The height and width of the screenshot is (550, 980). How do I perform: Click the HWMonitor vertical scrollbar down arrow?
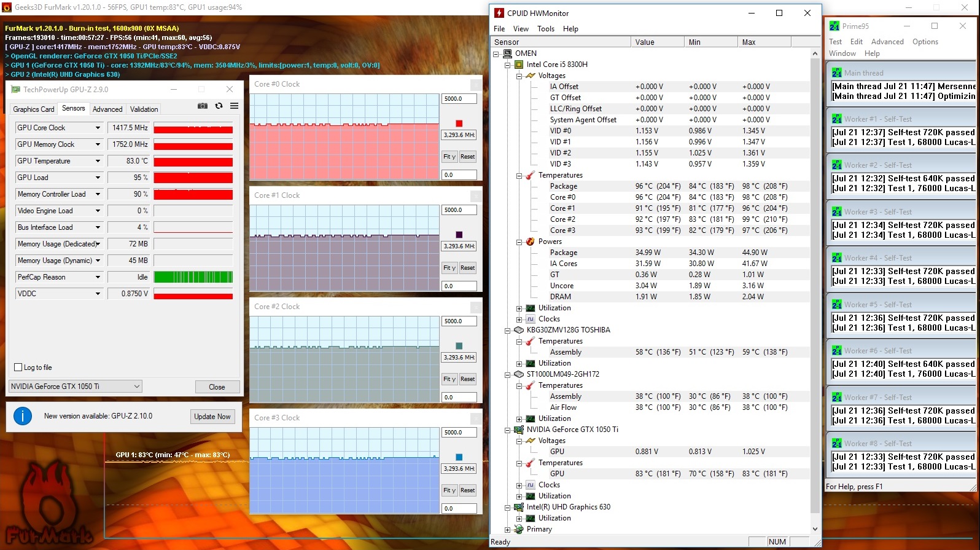click(x=815, y=528)
